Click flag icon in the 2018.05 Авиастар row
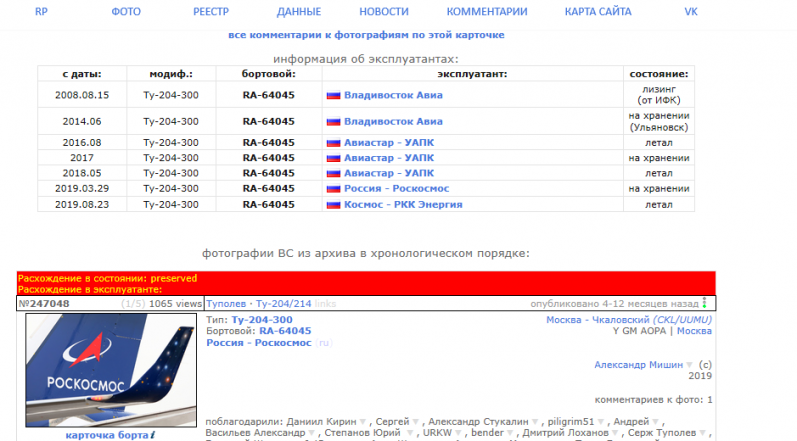The width and height of the screenshot is (797, 441). (x=334, y=173)
